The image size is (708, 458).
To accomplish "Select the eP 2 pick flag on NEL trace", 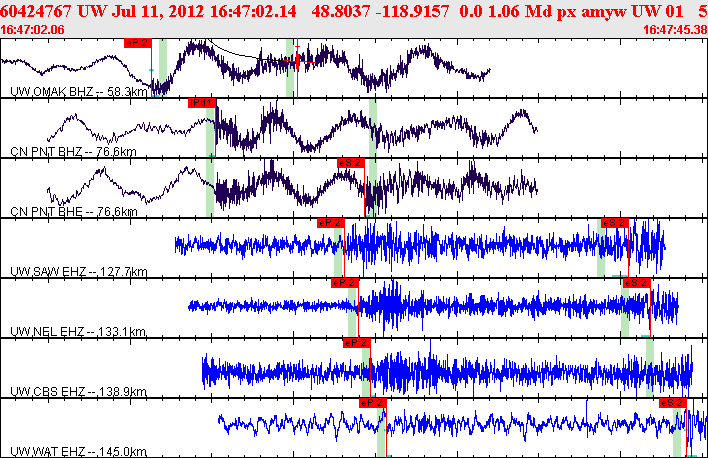I will click(x=345, y=283).
